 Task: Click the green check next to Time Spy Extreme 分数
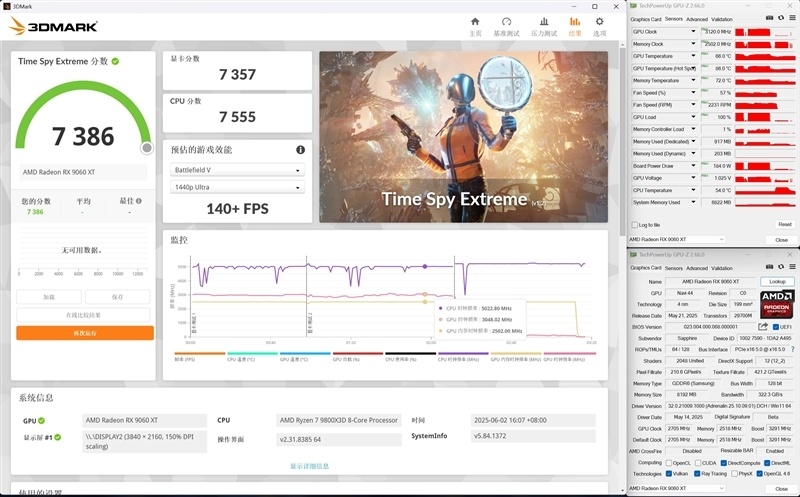(x=115, y=61)
